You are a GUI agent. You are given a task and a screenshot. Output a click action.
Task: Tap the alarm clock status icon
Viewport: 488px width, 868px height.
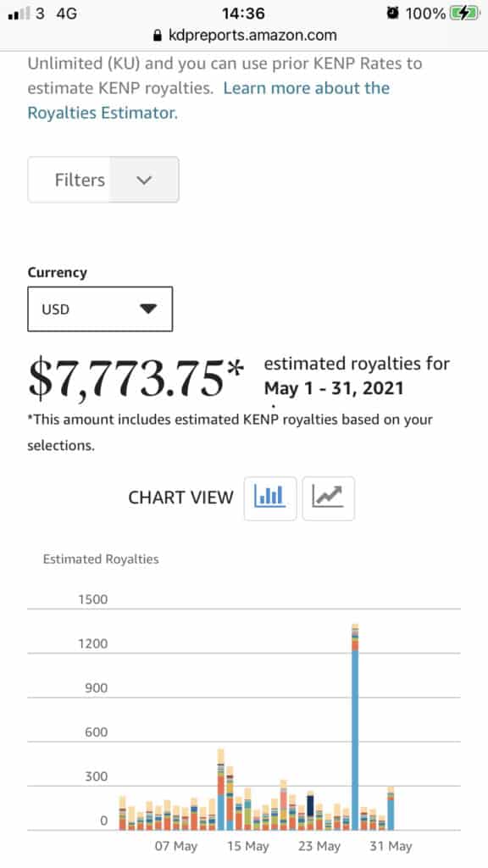[x=392, y=13]
